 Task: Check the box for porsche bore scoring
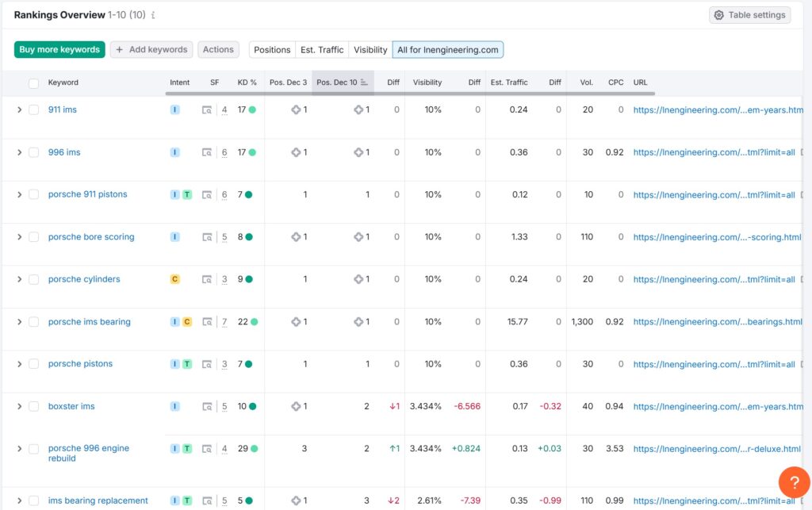(x=33, y=237)
